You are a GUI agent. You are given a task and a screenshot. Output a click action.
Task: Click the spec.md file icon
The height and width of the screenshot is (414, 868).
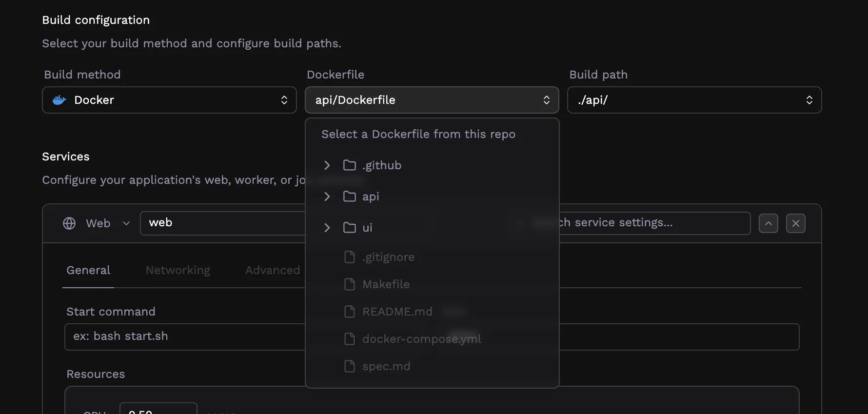click(x=350, y=366)
